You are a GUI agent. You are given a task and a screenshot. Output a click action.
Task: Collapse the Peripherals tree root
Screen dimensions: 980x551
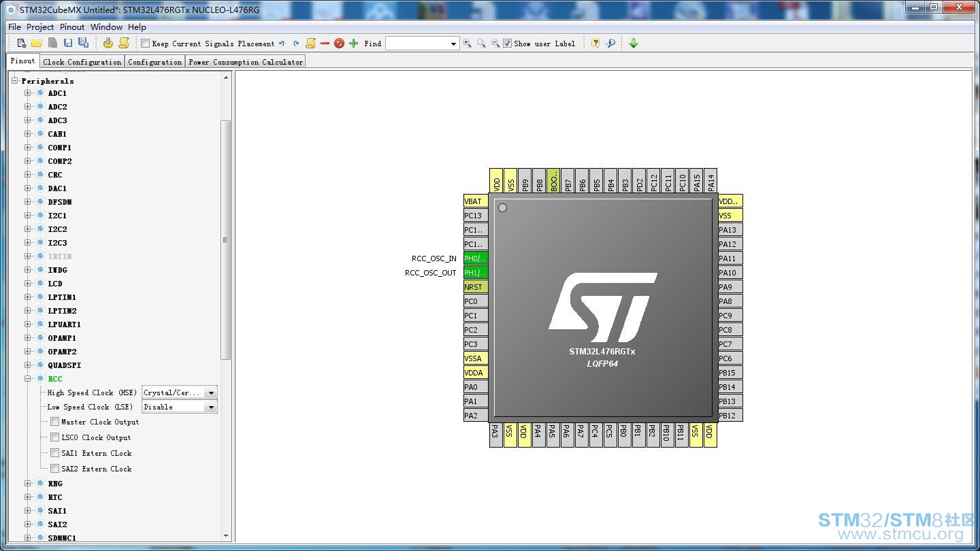(x=15, y=81)
